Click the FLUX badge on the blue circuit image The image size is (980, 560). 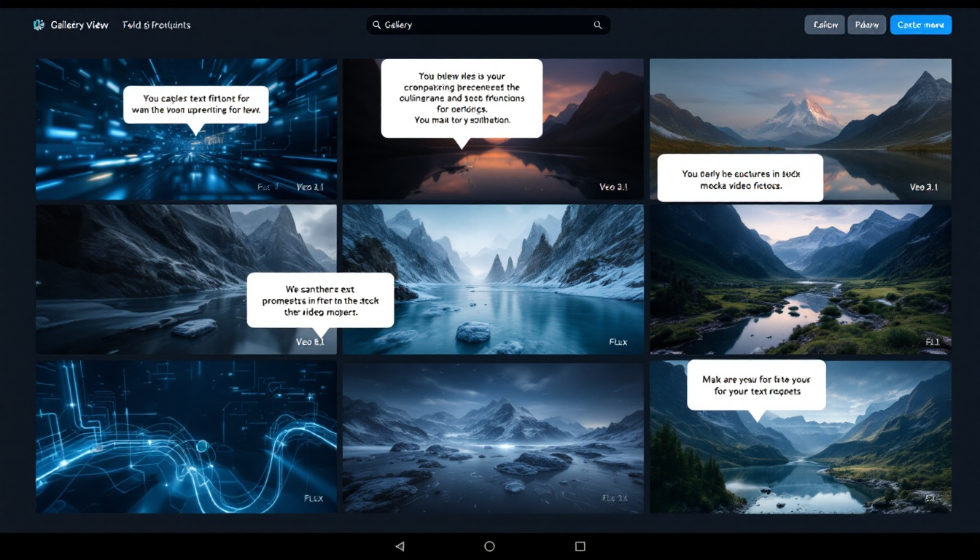point(314,498)
